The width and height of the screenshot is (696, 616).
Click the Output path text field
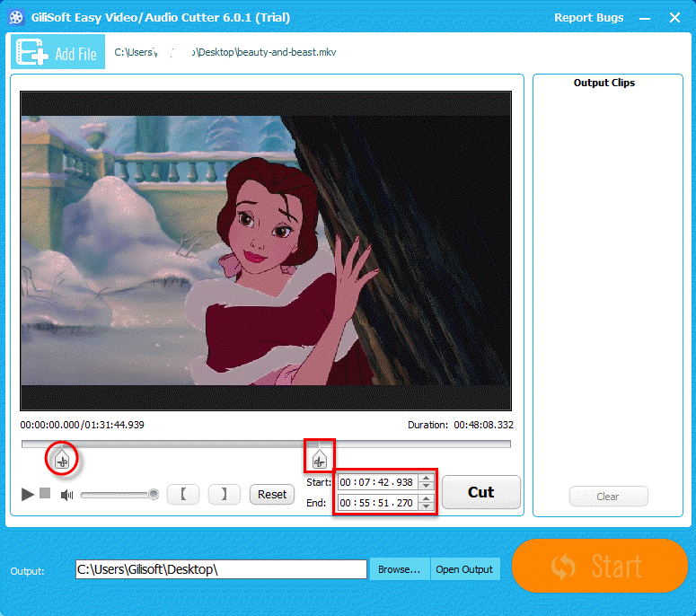pos(221,569)
